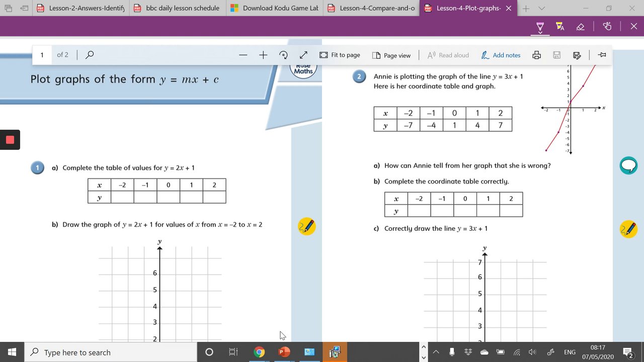The height and width of the screenshot is (362, 644).
Task: Open the Windows Start menu
Action: point(12,352)
